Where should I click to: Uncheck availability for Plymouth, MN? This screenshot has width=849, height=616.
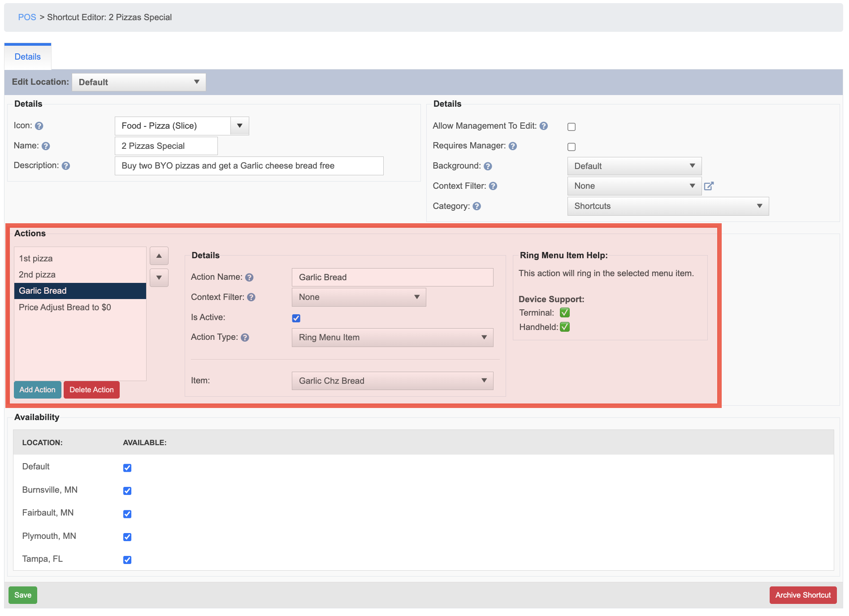(127, 537)
